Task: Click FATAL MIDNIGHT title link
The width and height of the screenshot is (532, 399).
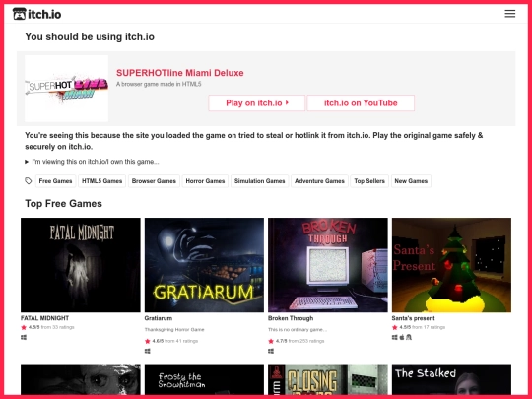Action: tap(44, 318)
